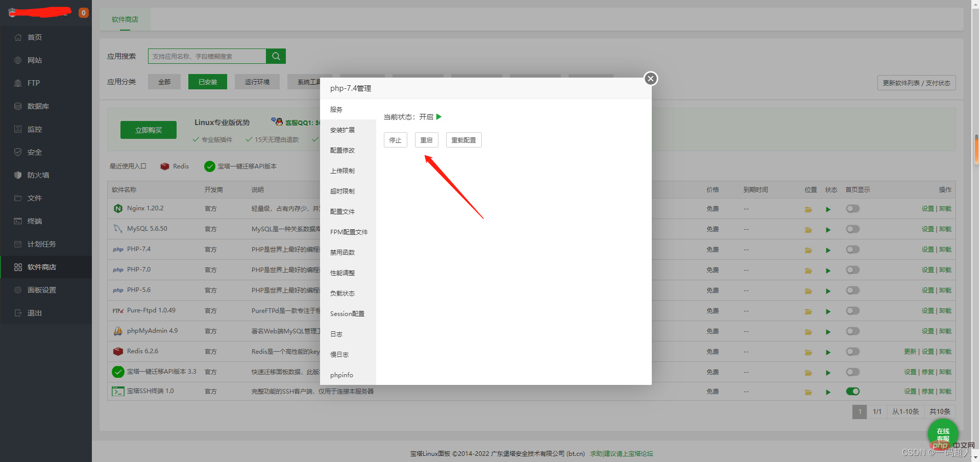
Task: Open 文件 via its sidebar folder icon
Action: 18,198
